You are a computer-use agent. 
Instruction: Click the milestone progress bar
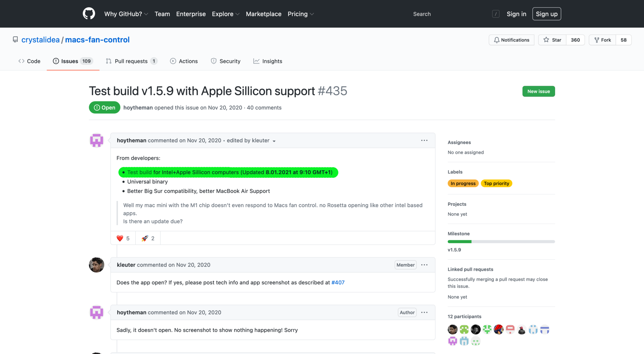tap(501, 242)
